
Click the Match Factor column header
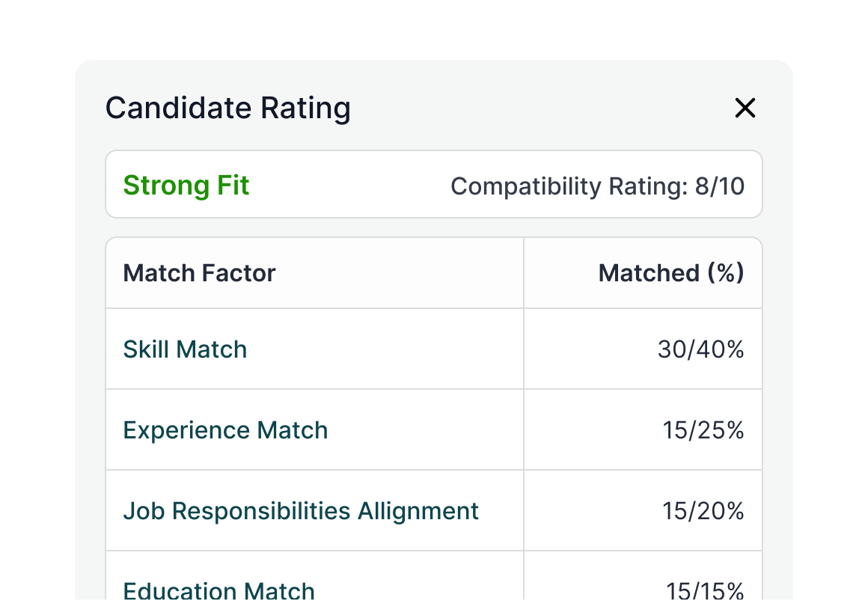pos(199,273)
